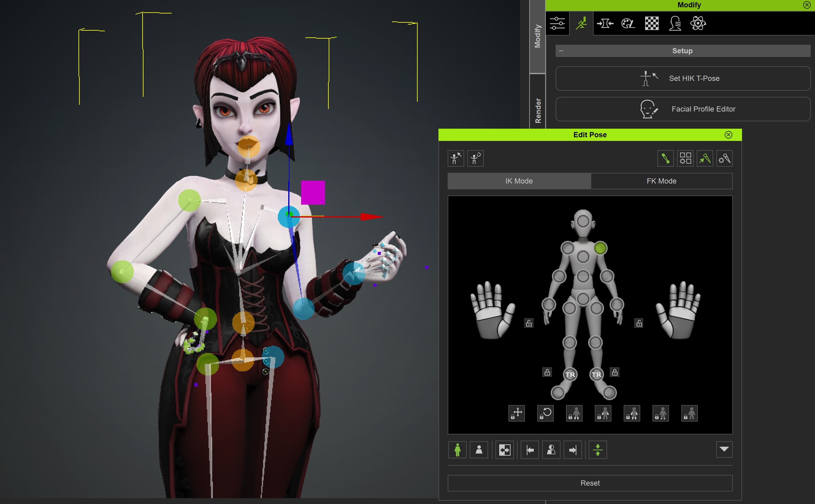Viewport: 815px width, 504px height.
Task: Toggle the lock rotation icon below dummy
Action: [545, 413]
